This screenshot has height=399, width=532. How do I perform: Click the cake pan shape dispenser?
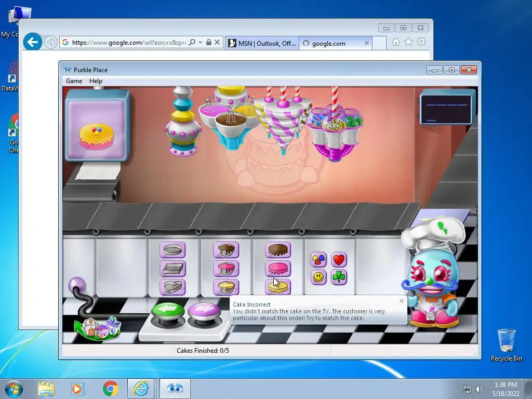[183, 121]
